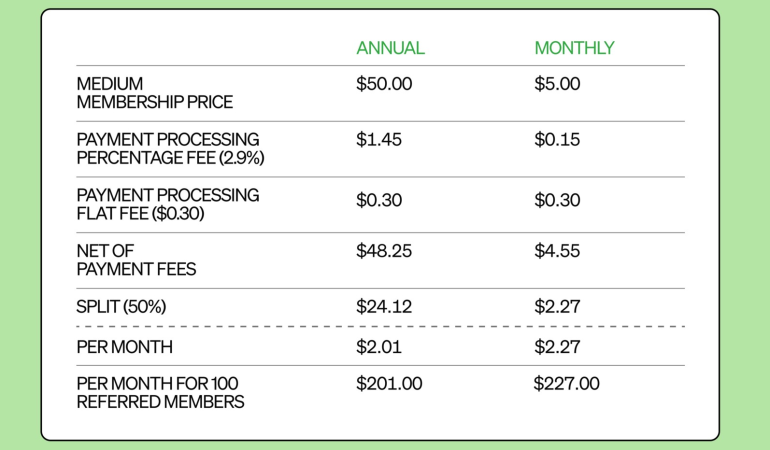The height and width of the screenshot is (450, 770).
Task: Click the $2.01 annual per month value
Action: 379,347
